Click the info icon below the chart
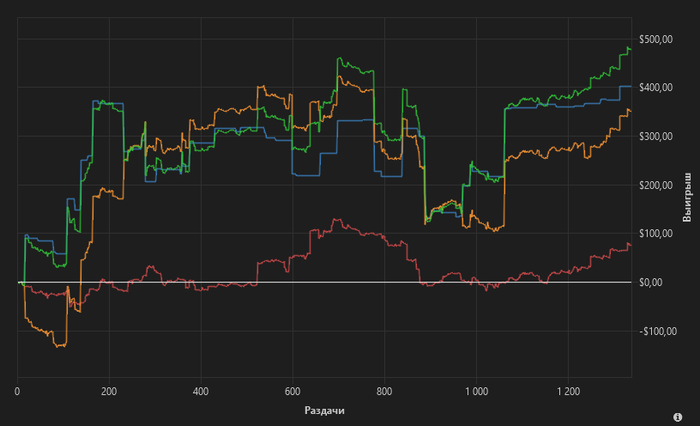 click(677, 417)
